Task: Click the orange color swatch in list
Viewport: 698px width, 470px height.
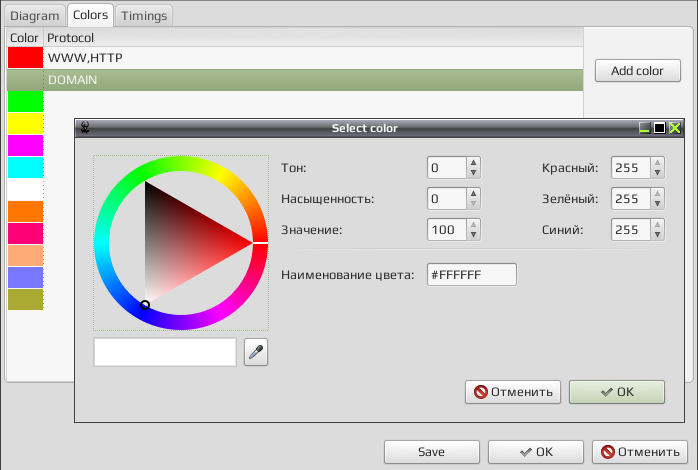Action: click(25, 211)
